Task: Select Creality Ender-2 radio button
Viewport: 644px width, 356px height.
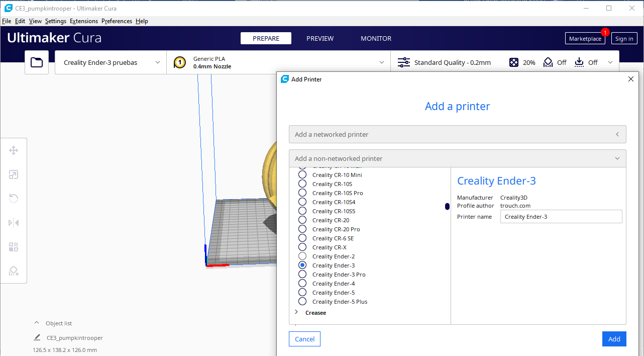Action: (x=302, y=256)
